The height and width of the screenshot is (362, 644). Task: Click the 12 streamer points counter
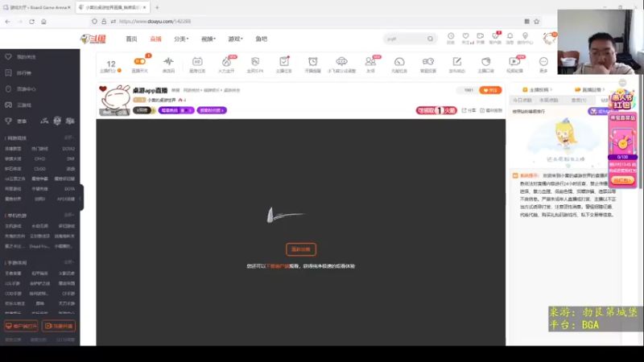[111, 66]
